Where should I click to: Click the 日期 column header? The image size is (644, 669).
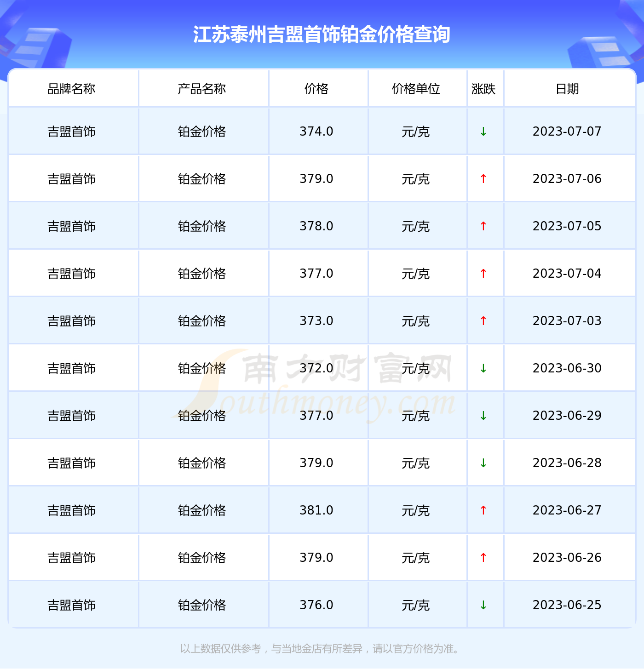567,89
